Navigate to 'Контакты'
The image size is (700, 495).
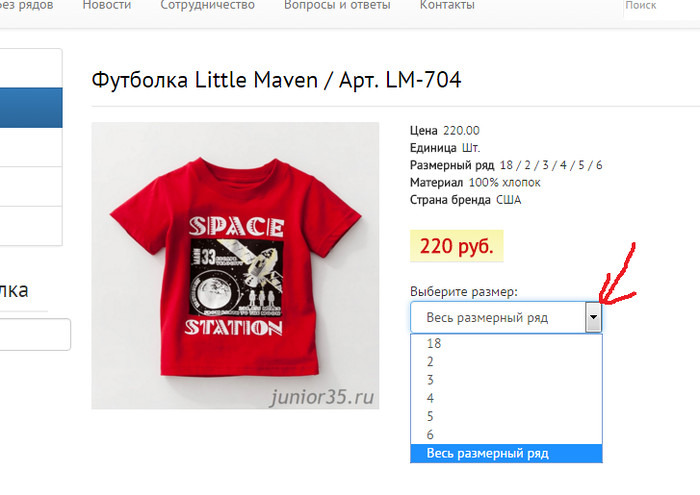pyautogui.click(x=447, y=5)
